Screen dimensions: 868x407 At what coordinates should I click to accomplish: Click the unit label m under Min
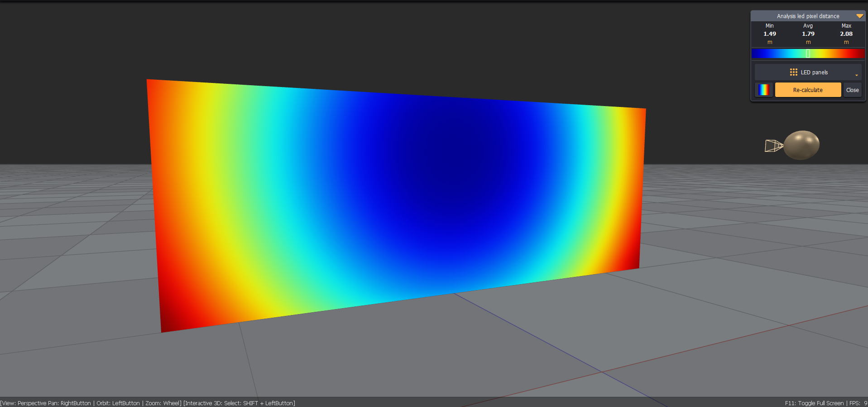pyautogui.click(x=769, y=42)
